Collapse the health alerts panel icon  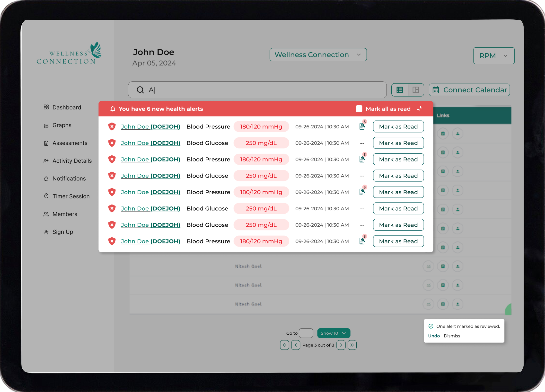coord(420,109)
